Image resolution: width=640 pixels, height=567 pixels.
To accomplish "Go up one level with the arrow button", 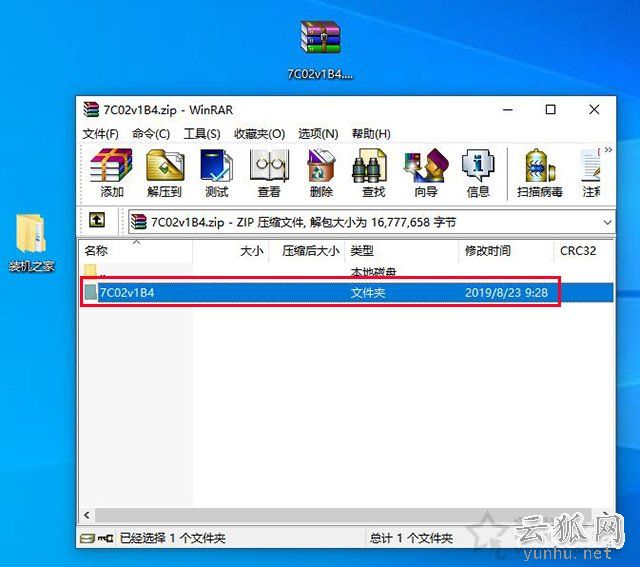I will [x=97, y=220].
